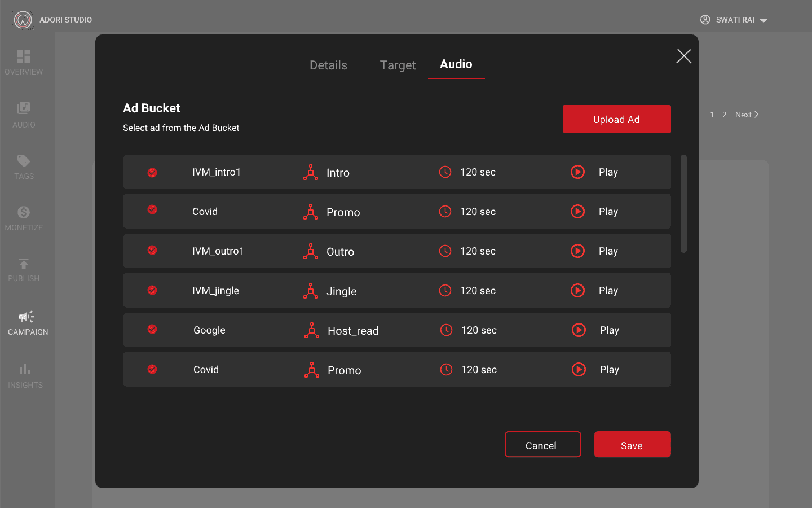Deselect the IVM_jingle ad checkmark

click(x=152, y=290)
